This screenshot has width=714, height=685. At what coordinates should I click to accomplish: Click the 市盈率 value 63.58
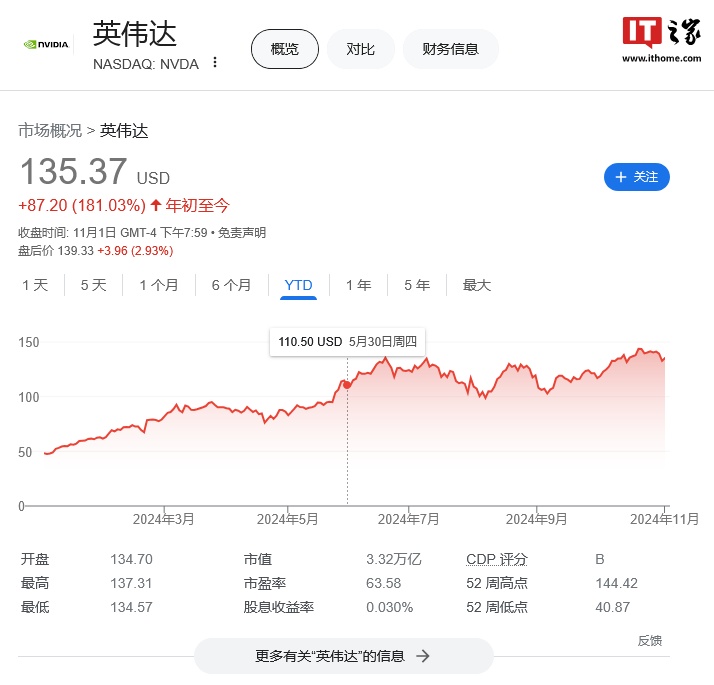click(x=383, y=583)
